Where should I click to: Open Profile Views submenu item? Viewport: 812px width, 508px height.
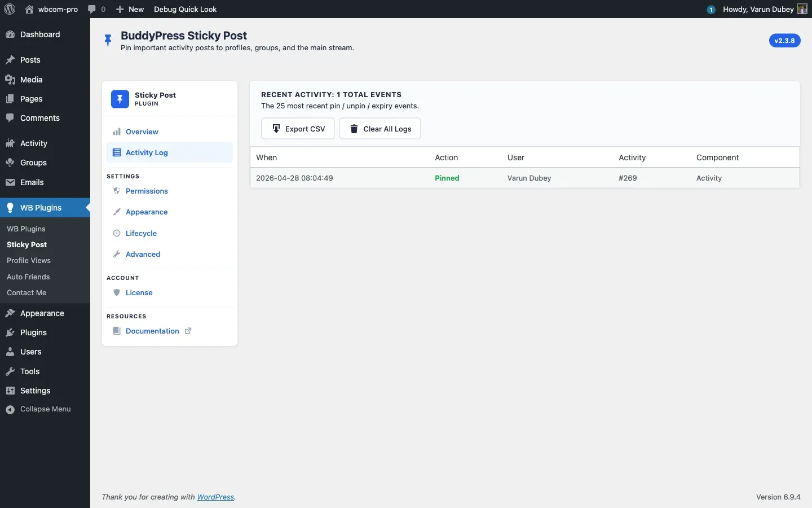[x=29, y=260]
